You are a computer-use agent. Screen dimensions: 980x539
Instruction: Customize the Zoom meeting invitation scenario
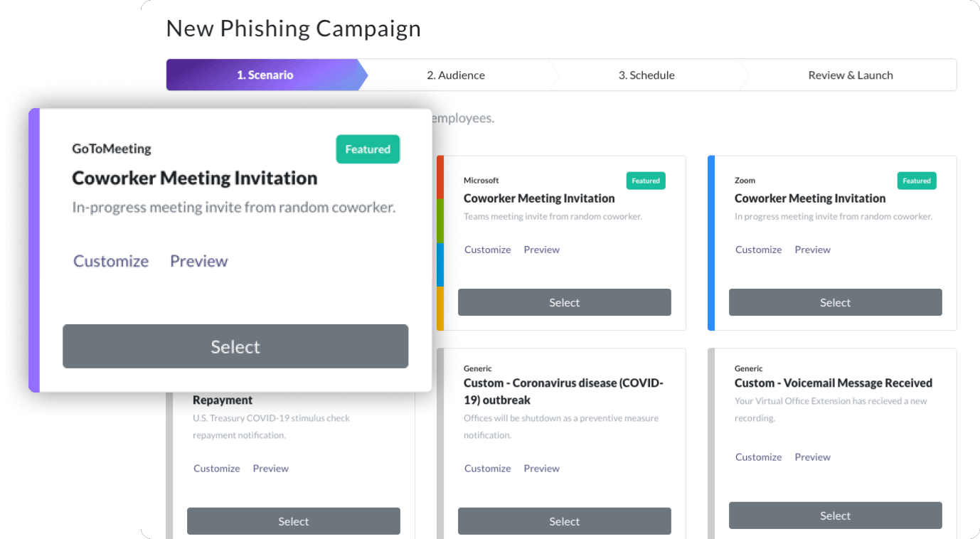coord(758,250)
